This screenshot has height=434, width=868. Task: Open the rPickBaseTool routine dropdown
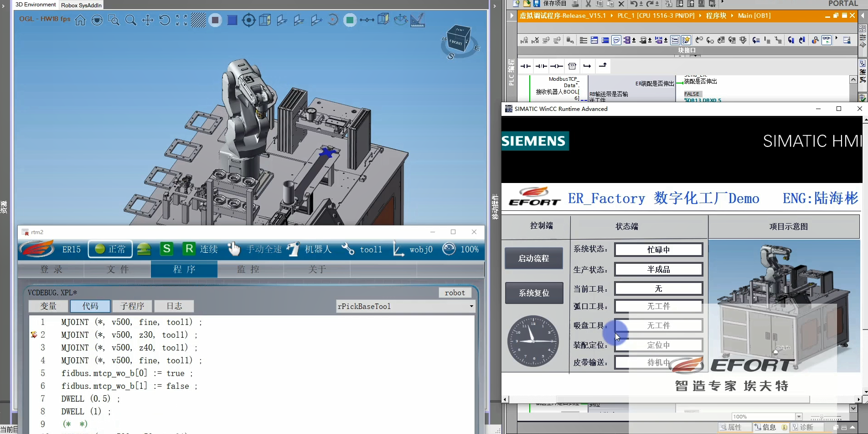pyautogui.click(x=471, y=306)
